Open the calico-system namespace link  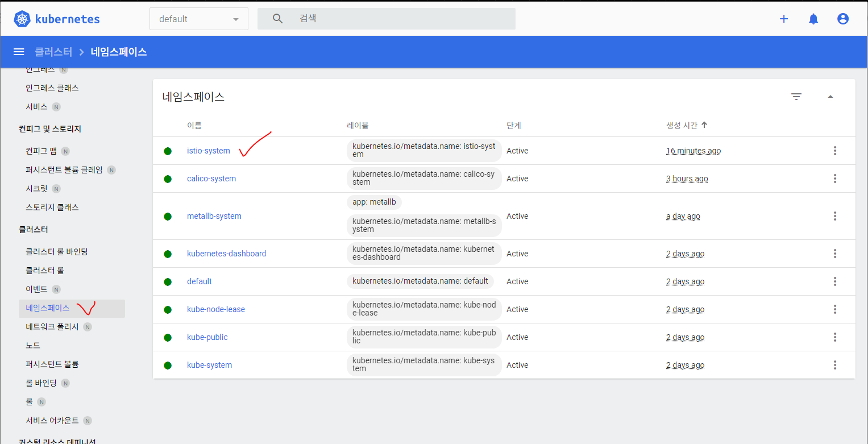(211, 179)
